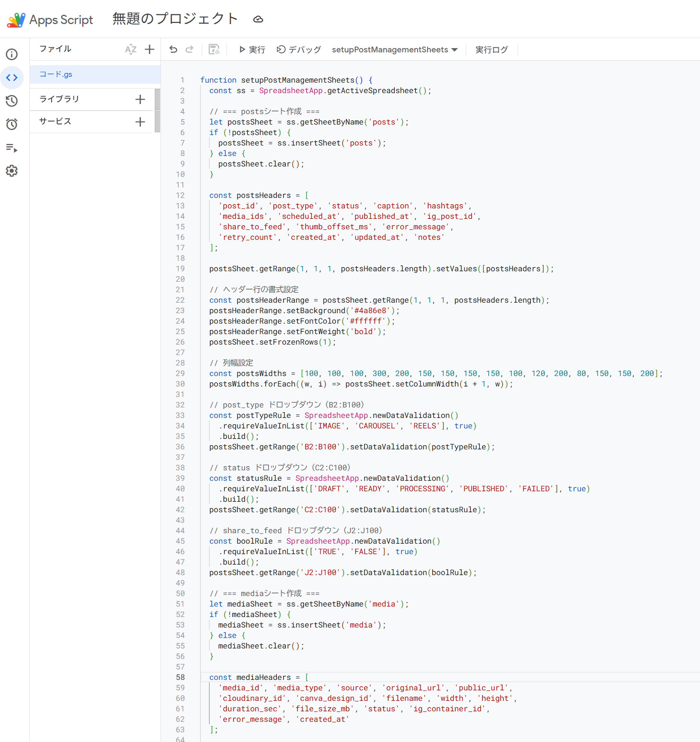This screenshot has height=742, width=700.
Task: Add a service with plus button
Action: tap(140, 122)
